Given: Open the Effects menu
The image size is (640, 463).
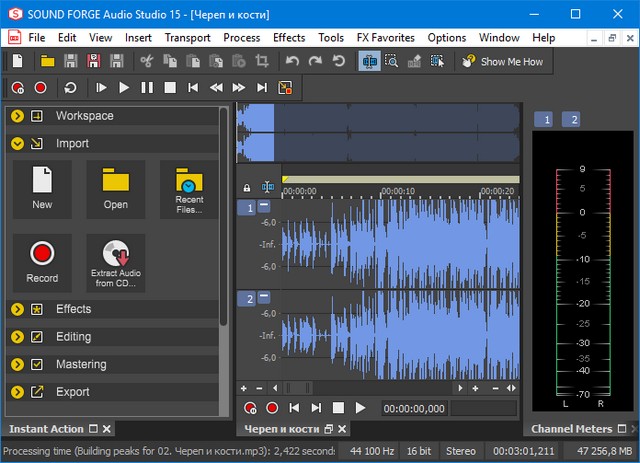Looking at the screenshot, I should 289,37.
